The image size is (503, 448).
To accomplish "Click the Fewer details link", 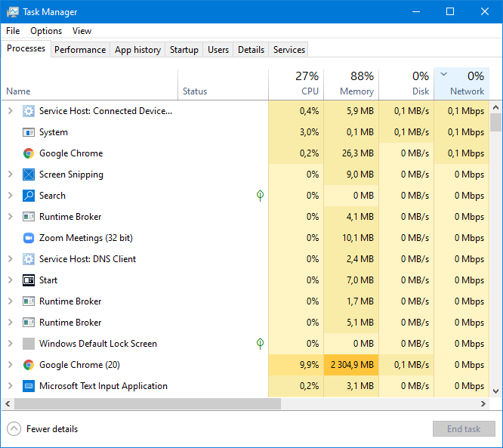I will point(52,429).
